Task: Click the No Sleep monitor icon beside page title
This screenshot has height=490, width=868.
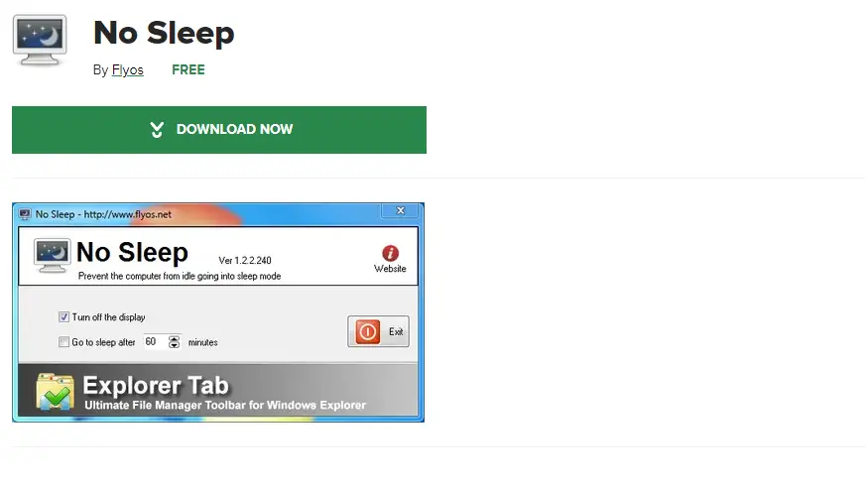Action: coord(40,41)
